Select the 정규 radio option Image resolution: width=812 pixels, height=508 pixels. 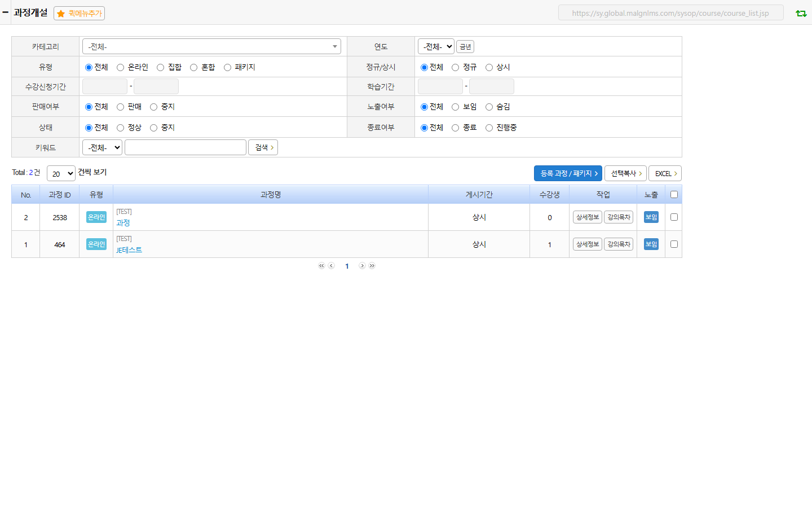[x=455, y=68]
